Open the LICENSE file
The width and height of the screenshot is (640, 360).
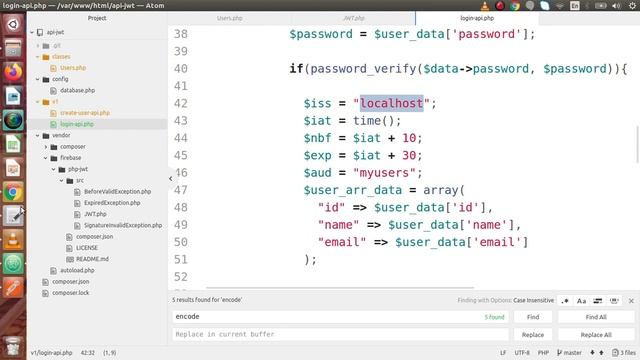[x=87, y=248]
